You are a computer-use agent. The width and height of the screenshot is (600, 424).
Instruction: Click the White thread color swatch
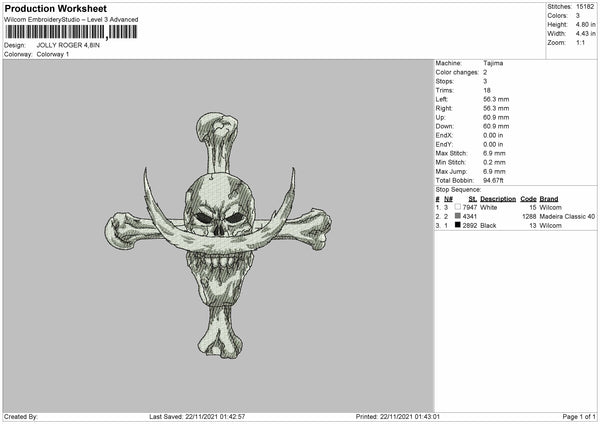tap(458, 207)
